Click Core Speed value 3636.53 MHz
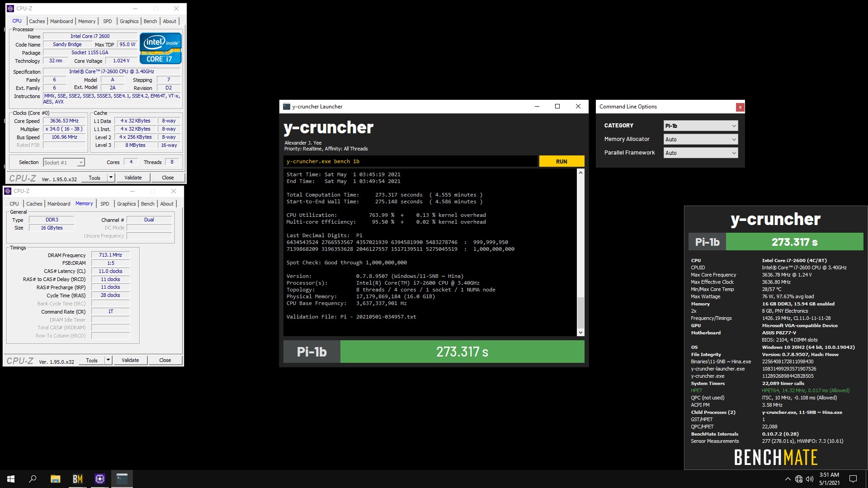This screenshot has width=868, height=488. [x=64, y=121]
